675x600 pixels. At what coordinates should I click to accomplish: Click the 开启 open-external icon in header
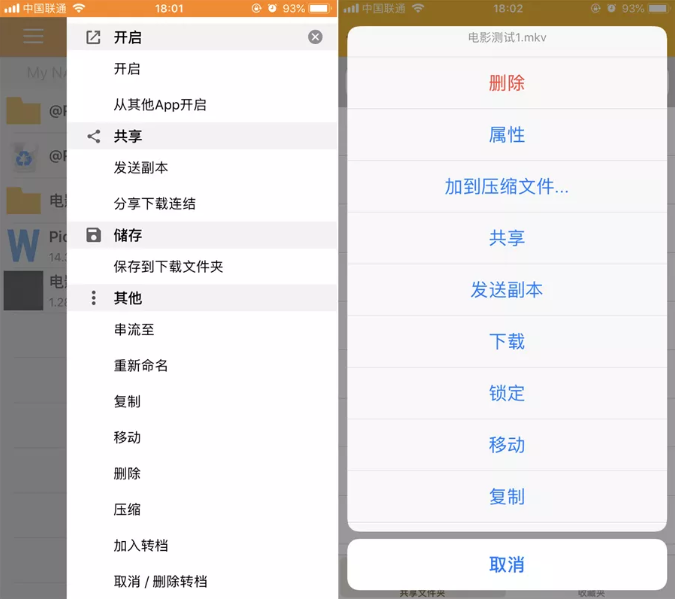click(x=93, y=37)
